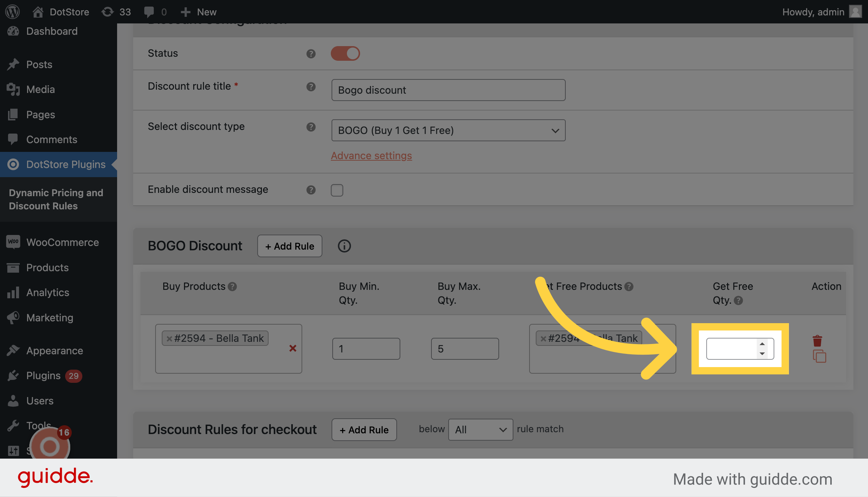Open the All rule match dropdown
Screen dimensions: 868x497
pos(480,430)
